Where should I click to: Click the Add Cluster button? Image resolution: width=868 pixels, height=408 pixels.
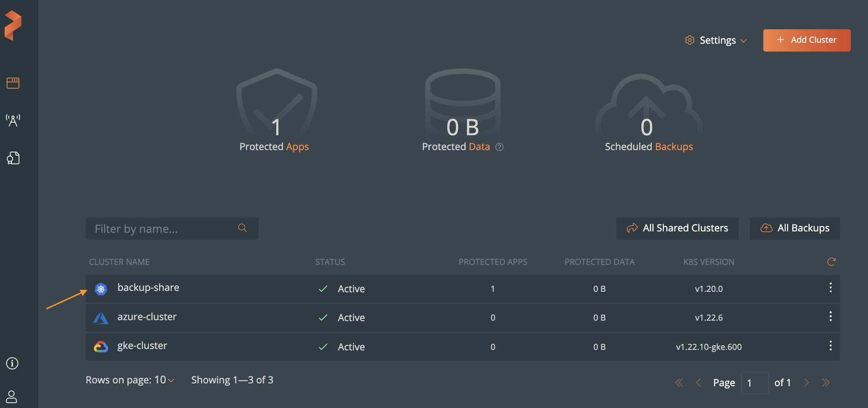coord(807,40)
